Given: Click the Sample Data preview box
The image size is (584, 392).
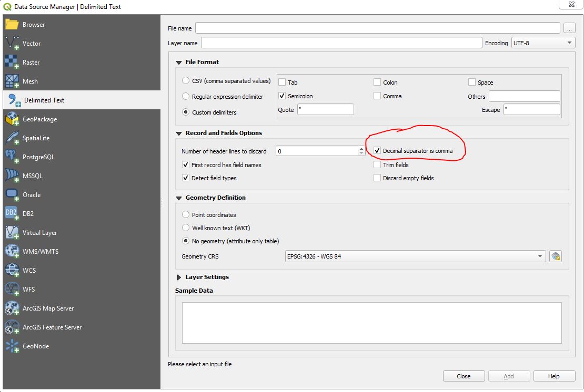Looking at the screenshot, I should tap(371, 323).
